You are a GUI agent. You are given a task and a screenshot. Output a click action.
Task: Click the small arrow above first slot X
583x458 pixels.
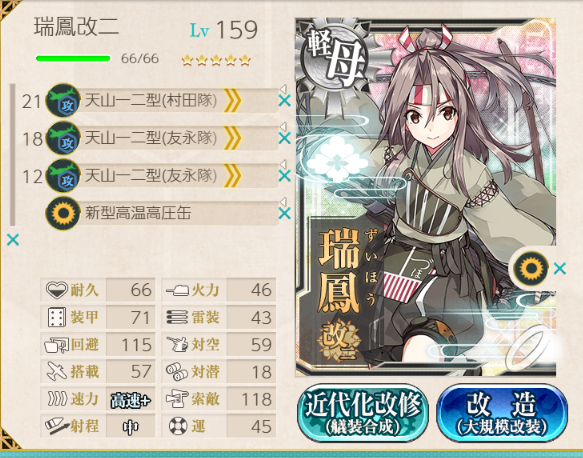283,89
